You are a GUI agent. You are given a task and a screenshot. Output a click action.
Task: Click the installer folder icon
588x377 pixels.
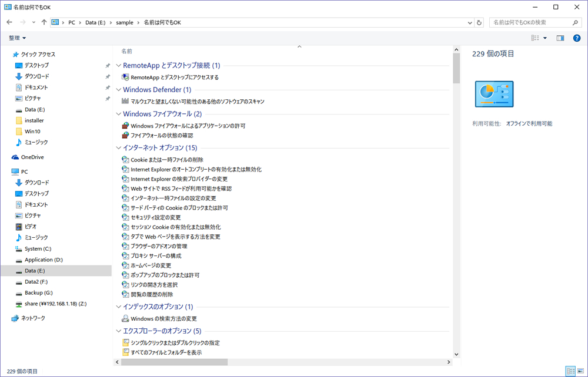[19, 120]
